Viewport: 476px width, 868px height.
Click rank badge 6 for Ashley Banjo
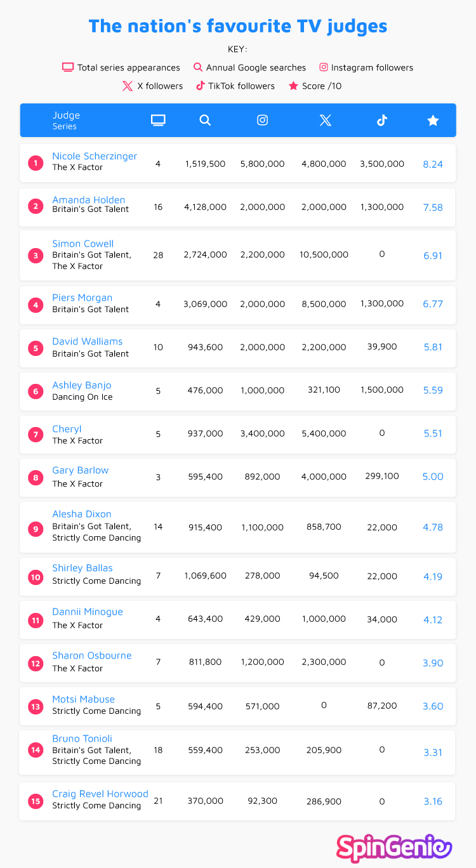pos(36,391)
